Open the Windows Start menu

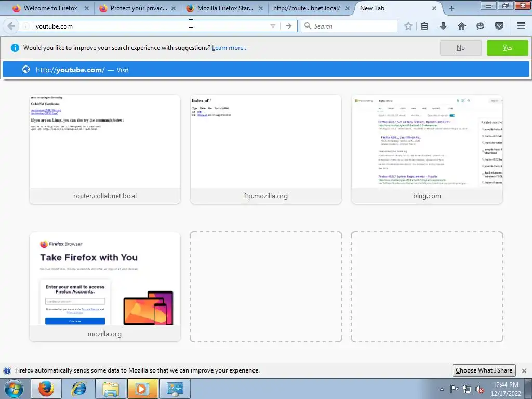coord(14,389)
